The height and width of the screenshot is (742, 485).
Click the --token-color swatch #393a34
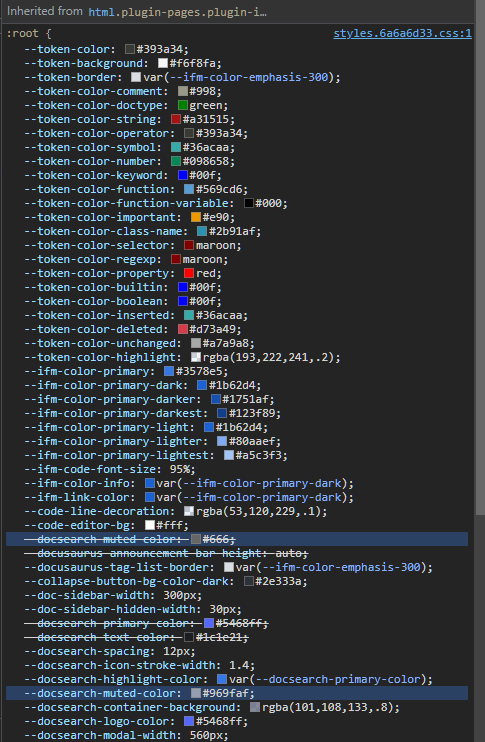pyautogui.click(x=130, y=49)
